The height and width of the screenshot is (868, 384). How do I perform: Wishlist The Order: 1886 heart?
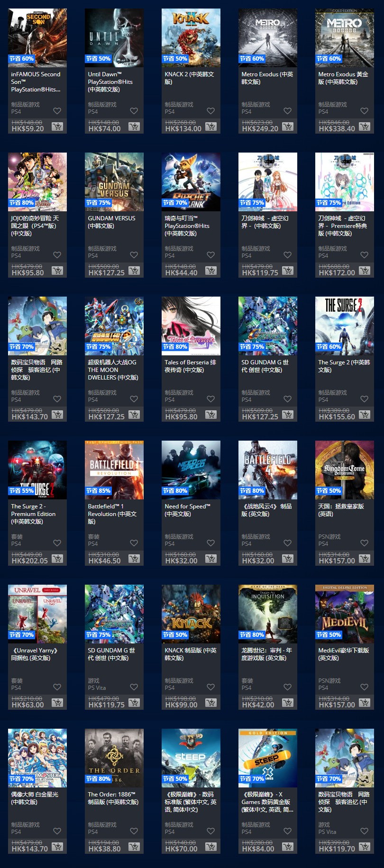134,831
